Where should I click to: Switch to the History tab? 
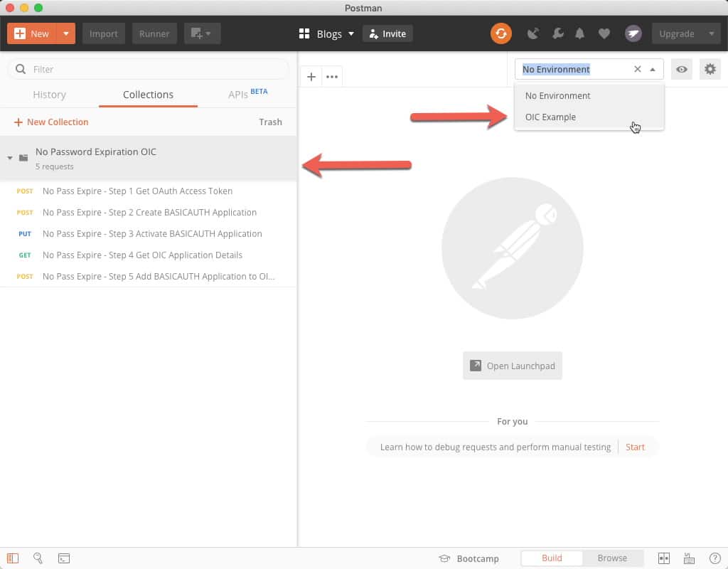tap(49, 94)
